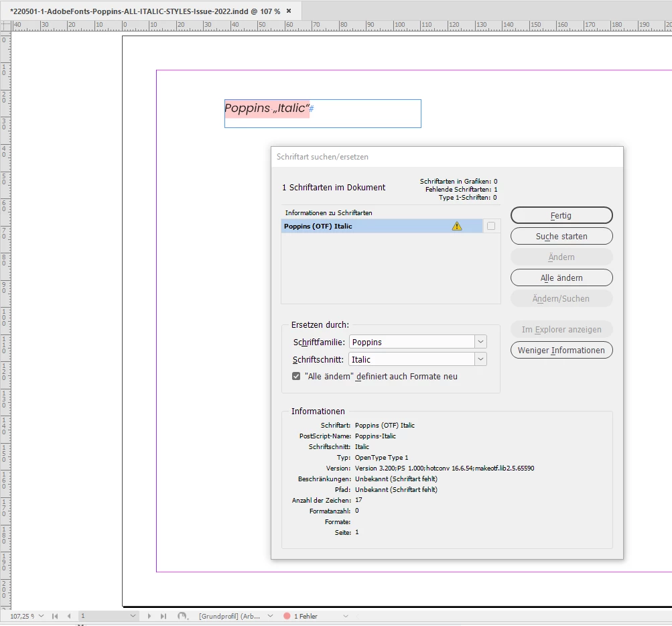
Task: Click the red preflight error indicator
Action: pos(287,616)
